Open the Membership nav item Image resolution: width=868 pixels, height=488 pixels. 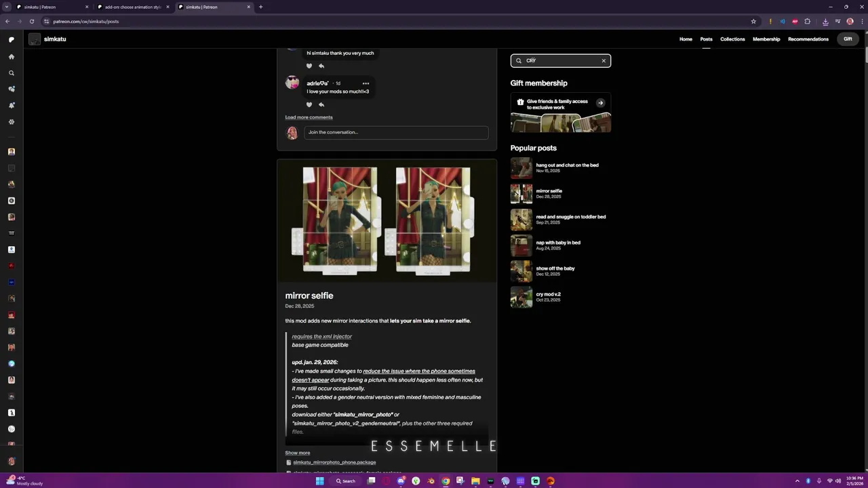point(766,39)
